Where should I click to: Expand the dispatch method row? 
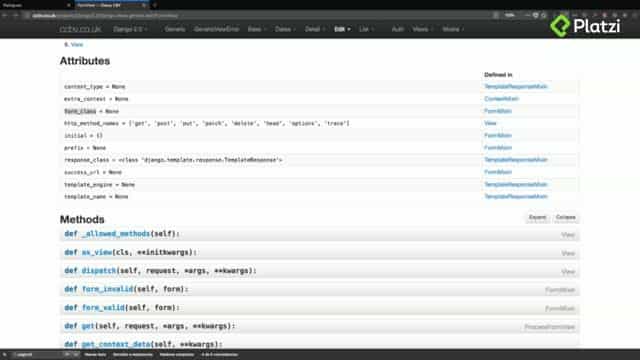pos(319,271)
